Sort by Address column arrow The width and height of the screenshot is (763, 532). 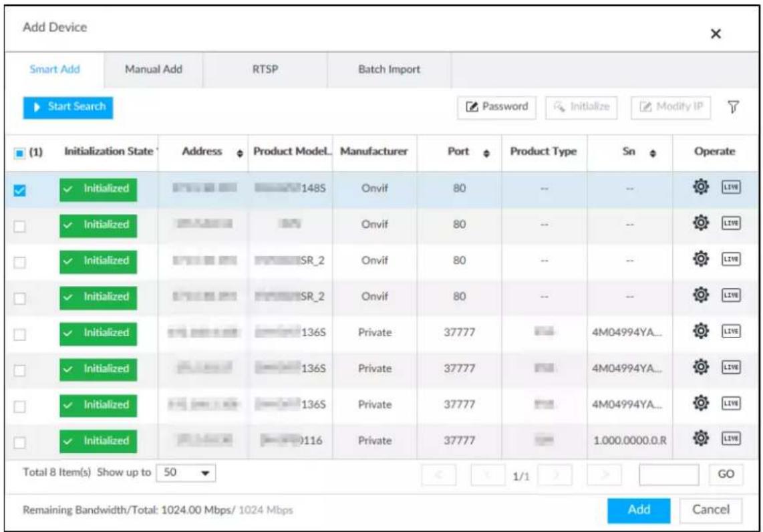[239, 153]
